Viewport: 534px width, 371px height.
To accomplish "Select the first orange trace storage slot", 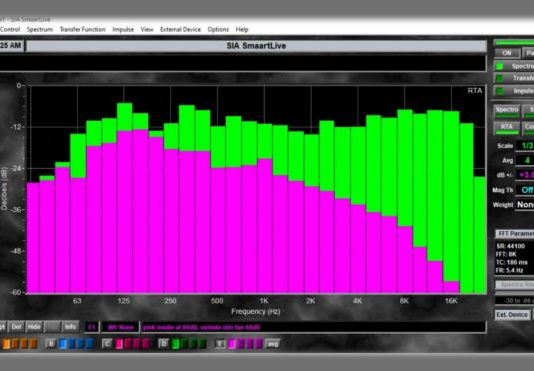I will [6, 344].
